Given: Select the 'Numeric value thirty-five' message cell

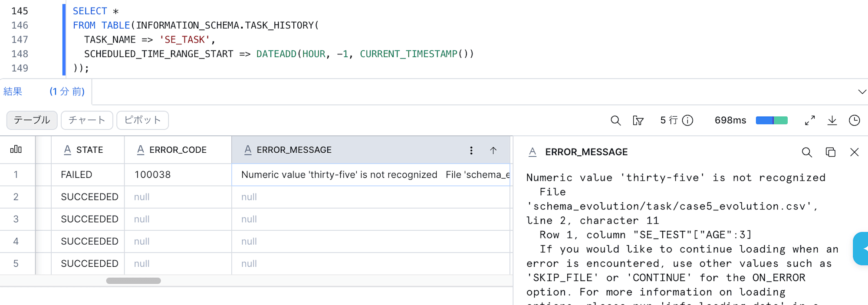Looking at the screenshot, I should [x=371, y=174].
